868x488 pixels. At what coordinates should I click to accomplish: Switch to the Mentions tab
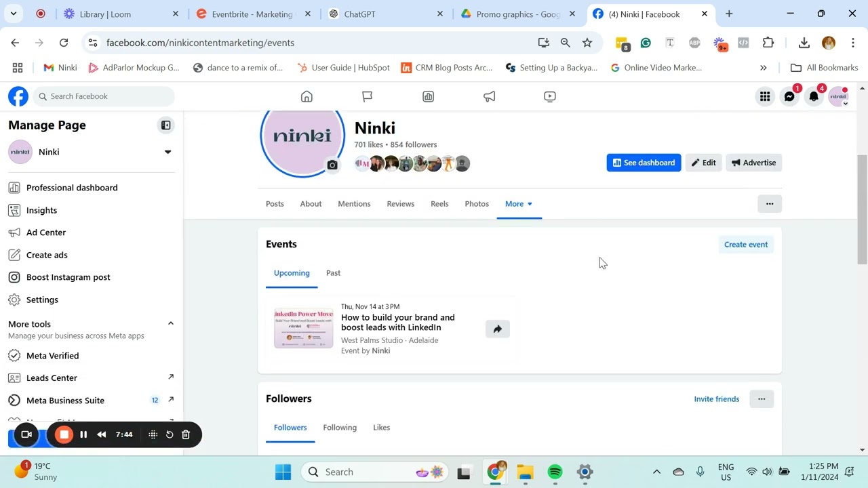[354, 204]
